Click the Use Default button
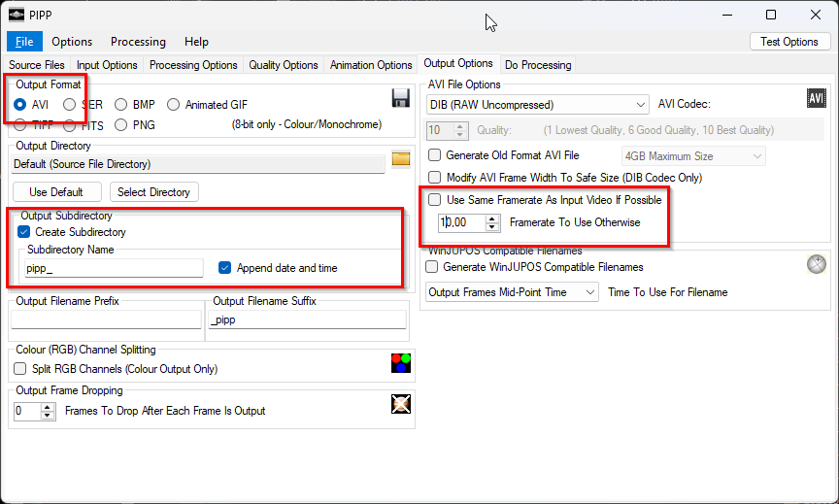Screen dimensions: 839x504 pyautogui.click(x=56, y=191)
